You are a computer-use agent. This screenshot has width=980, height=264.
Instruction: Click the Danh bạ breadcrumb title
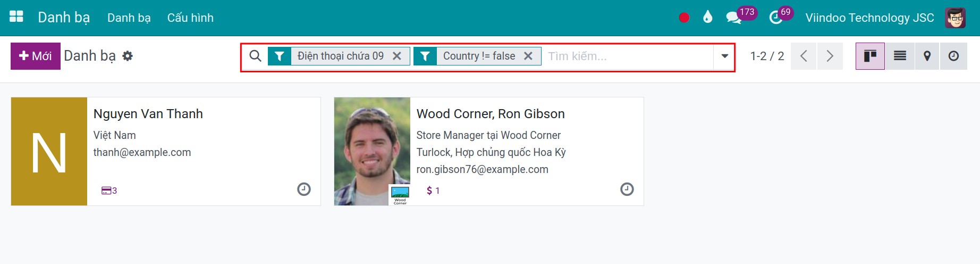click(x=90, y=56)
